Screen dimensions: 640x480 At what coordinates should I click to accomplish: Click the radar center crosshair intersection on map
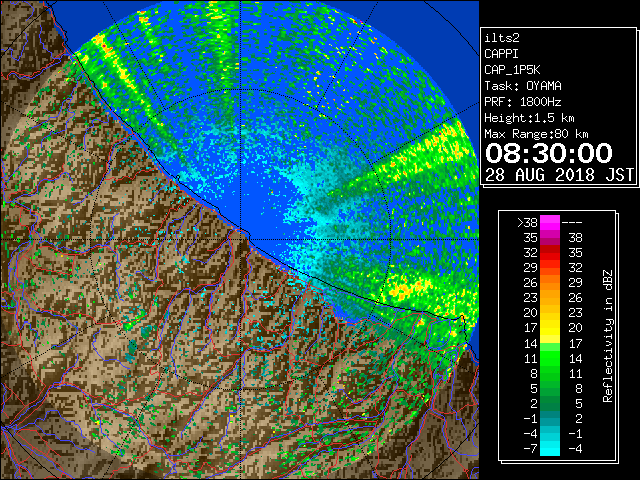[240, 239]
